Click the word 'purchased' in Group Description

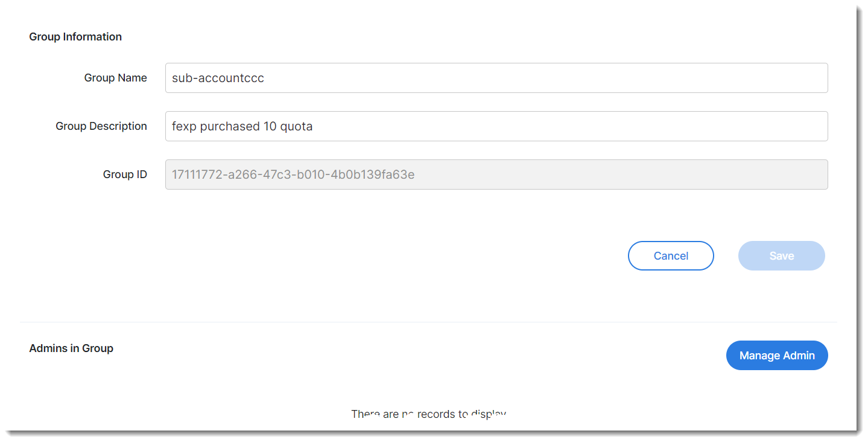[x=230, y=127]
